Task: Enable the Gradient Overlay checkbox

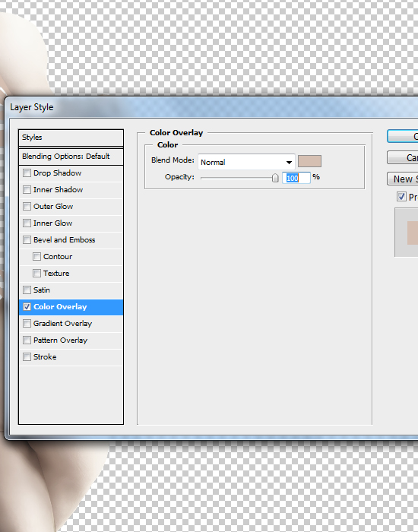Action: click(27, 323)
